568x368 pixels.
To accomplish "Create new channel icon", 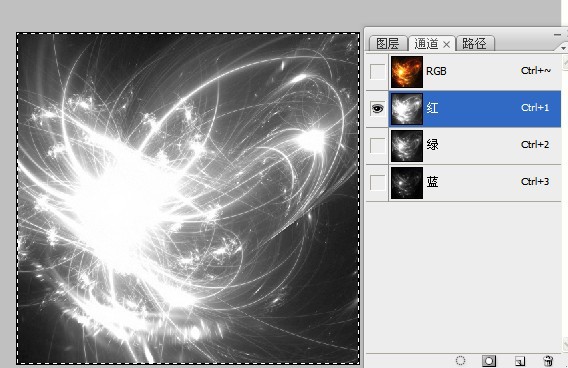I will tap(520, 361).
